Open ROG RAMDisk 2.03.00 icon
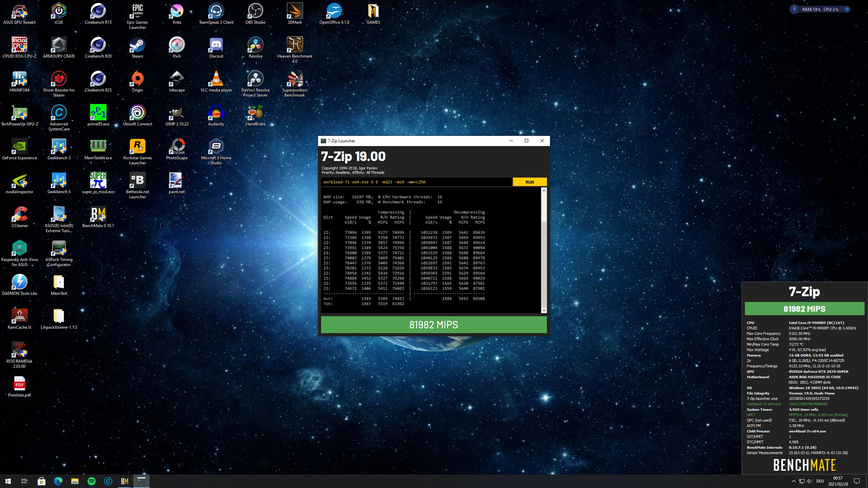The image size is (868, 488). tap(19, 355)
